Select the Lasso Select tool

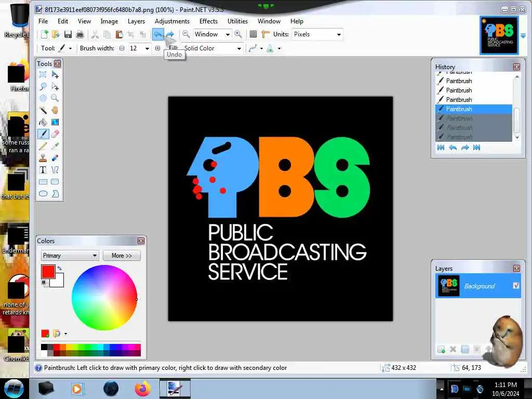(43, 87)
